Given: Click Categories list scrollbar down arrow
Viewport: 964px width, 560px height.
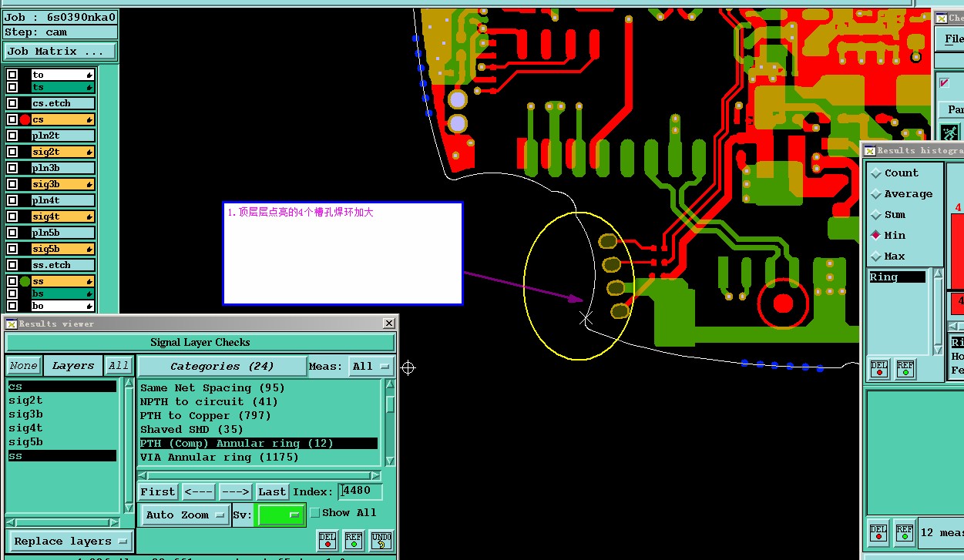Looking at the screenshot, I should coord(390,461).
